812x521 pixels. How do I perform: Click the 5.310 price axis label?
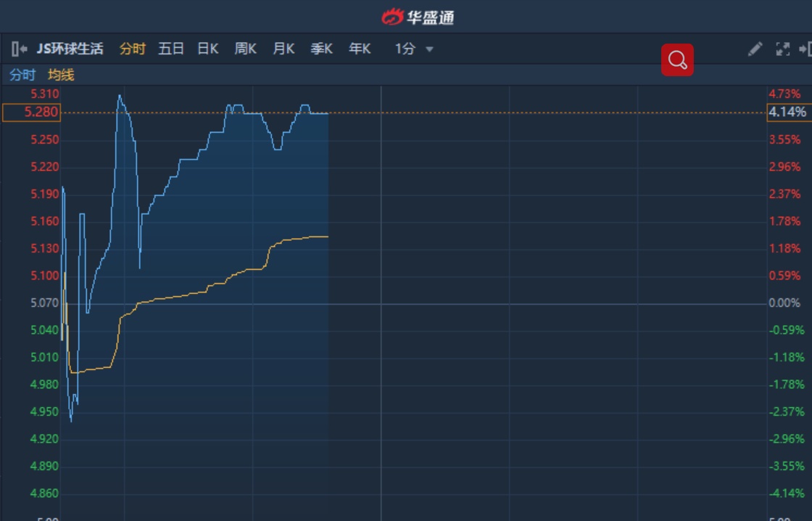tap(44, 94)
